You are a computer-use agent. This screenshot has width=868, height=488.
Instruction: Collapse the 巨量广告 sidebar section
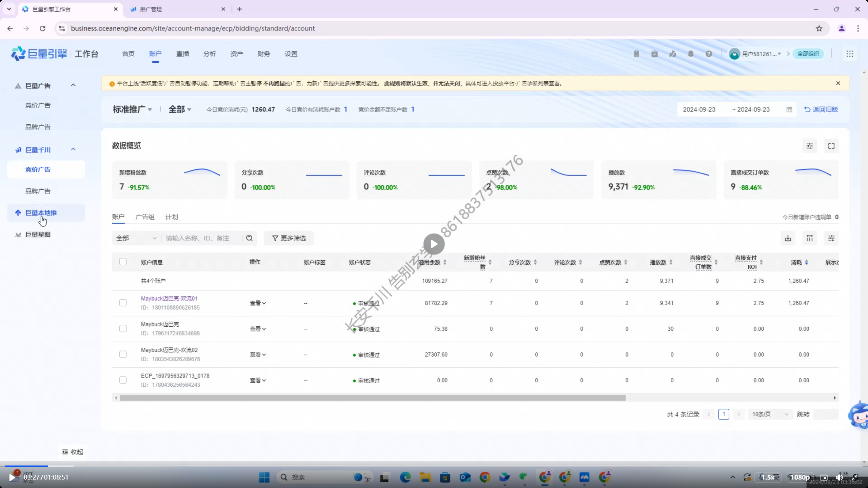[x=73, y=85]
